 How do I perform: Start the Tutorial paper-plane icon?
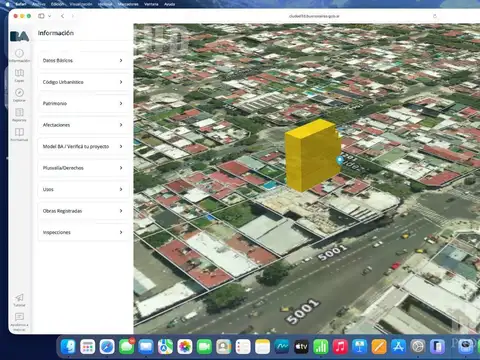tap(19, 300)
